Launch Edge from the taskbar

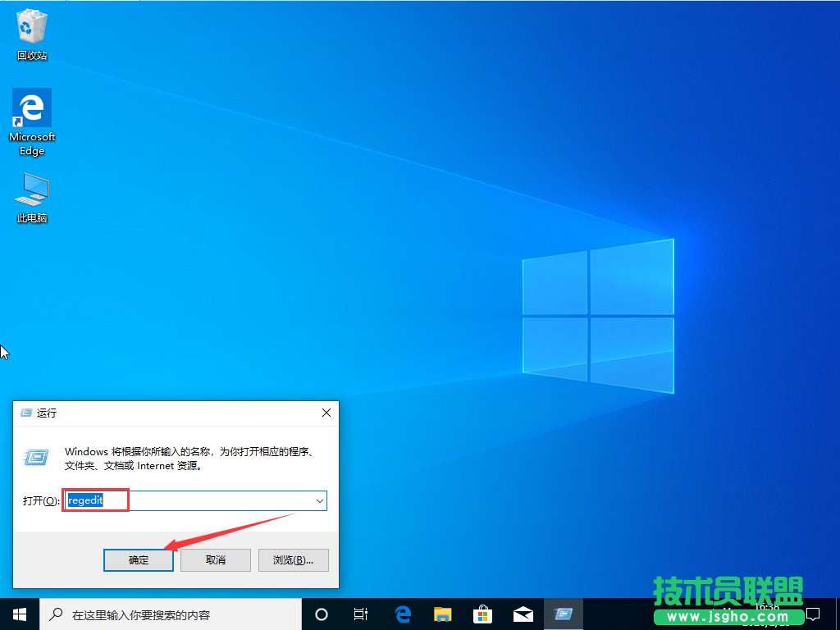[402, 614]
